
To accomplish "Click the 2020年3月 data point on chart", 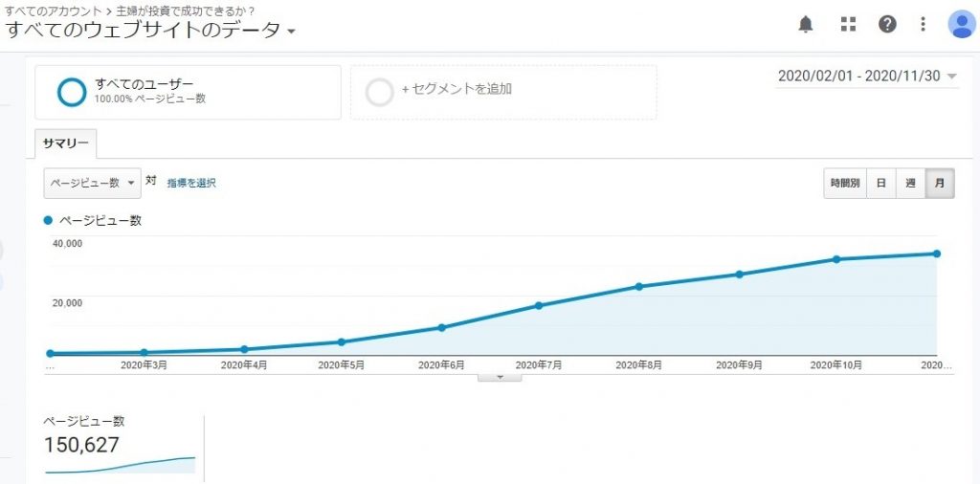I will click(144, 353).
